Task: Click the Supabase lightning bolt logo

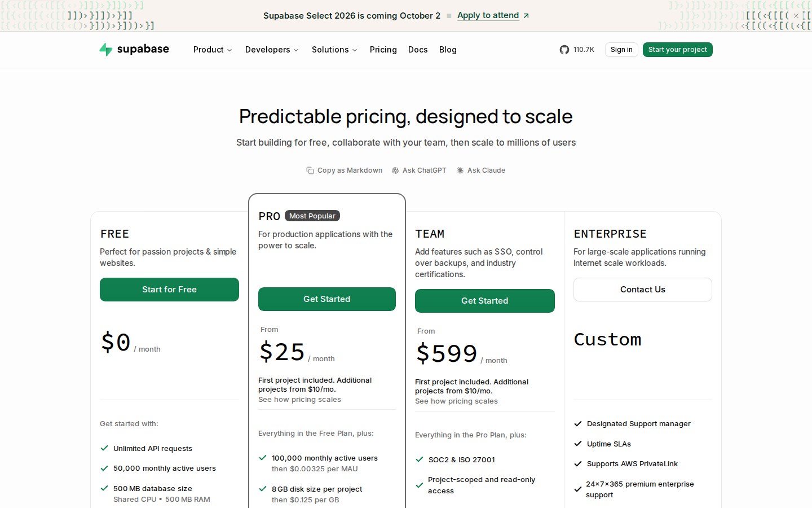Action: click(106, 50)
